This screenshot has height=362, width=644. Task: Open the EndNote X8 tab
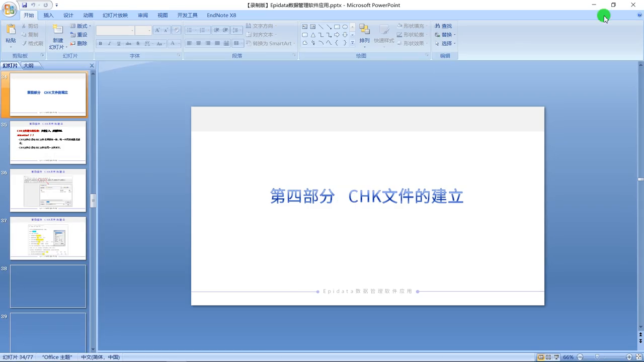pyautogui.click(x=221, y=15)
